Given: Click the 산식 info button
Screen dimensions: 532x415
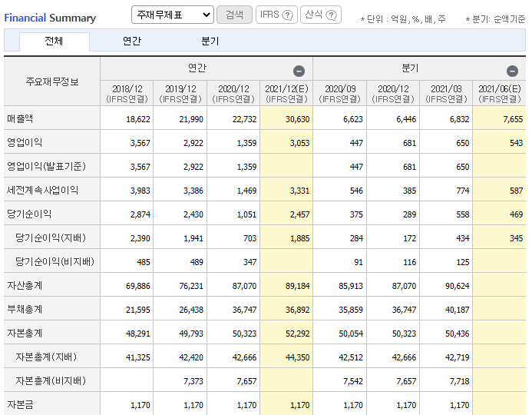Looking at the screenshot, I should click(x=321, y=15).
